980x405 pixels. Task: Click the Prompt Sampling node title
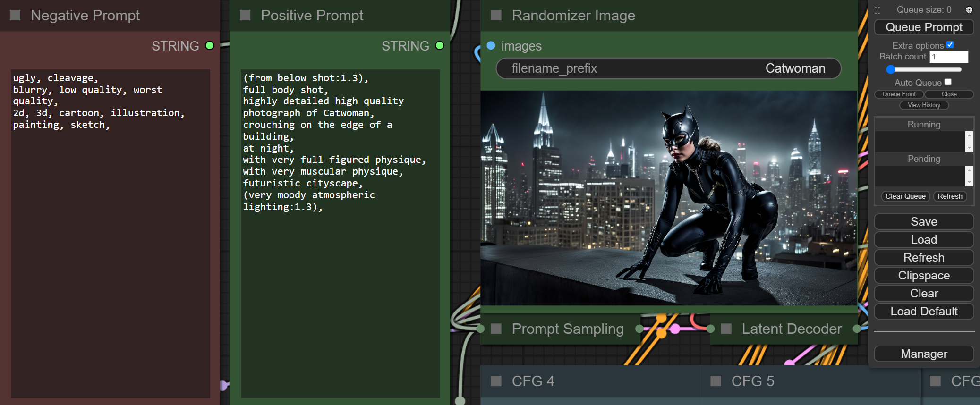(x=568, y=329)
